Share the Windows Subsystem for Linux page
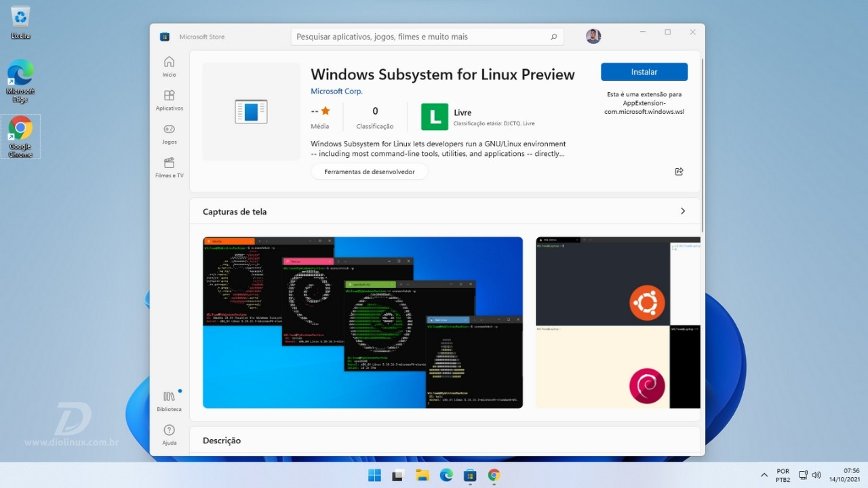The width and height of the screenshot is (868, 488). [679, 171]
